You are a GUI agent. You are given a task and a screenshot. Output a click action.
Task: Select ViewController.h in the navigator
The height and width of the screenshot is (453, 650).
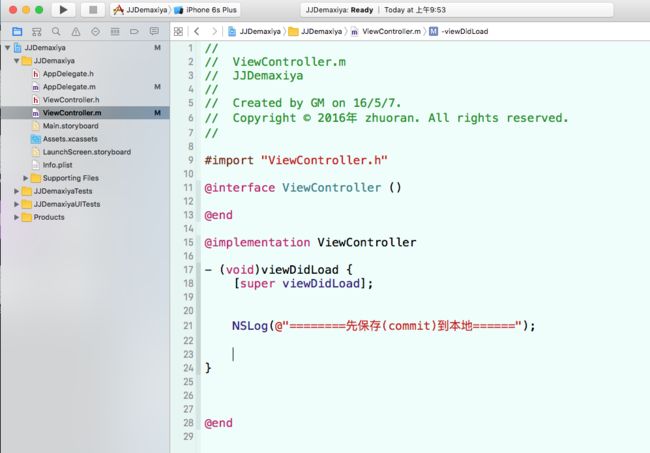(85, 100)
